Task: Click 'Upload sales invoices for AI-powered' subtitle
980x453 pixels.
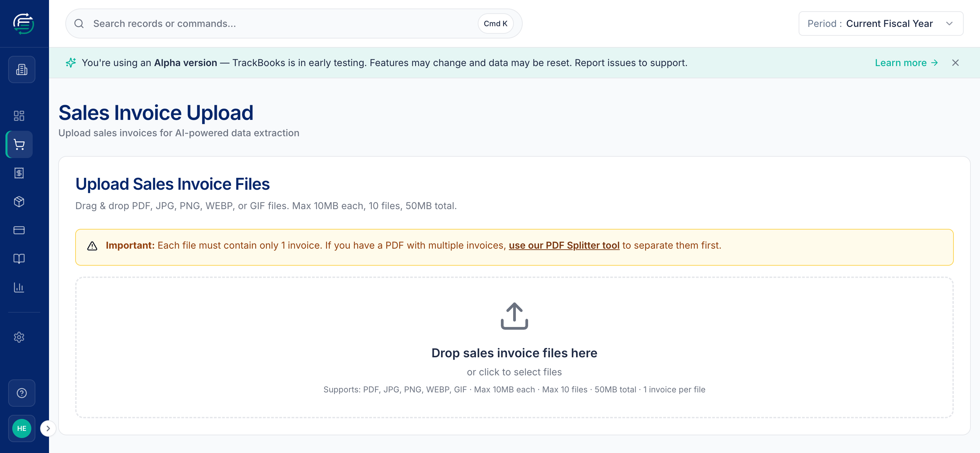Action: coord(179,133)
